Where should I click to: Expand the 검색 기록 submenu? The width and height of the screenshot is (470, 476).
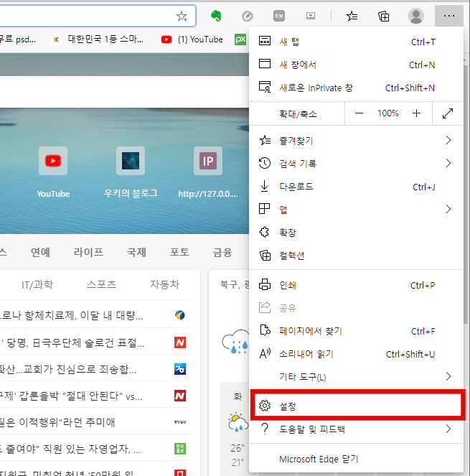[x=356, y=163]
